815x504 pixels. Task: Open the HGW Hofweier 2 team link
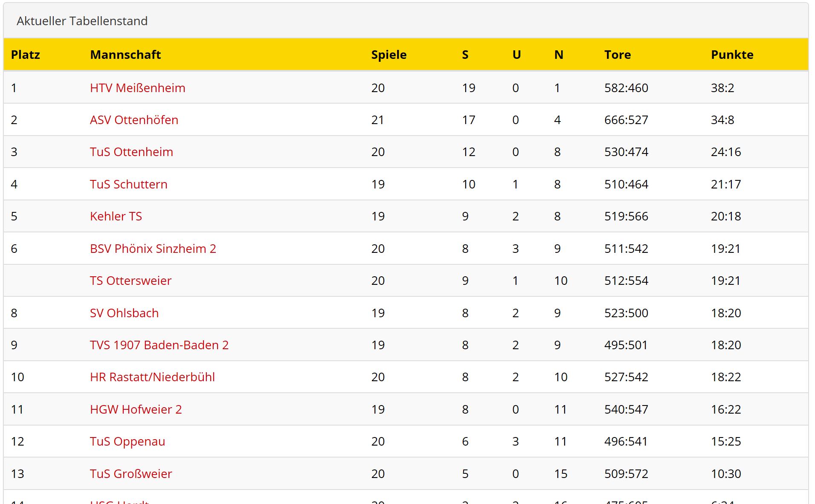136,409
